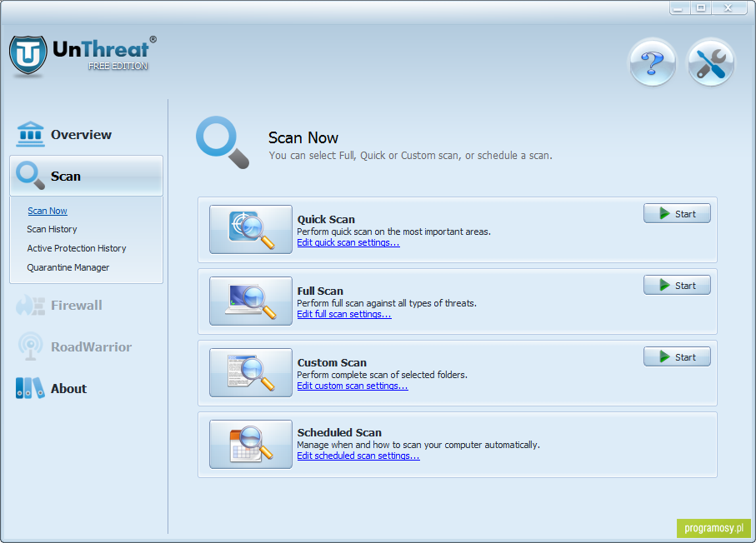Open the About section
Image resolution: width=756 pixels, height=543 pixels.
click(69, 389)
